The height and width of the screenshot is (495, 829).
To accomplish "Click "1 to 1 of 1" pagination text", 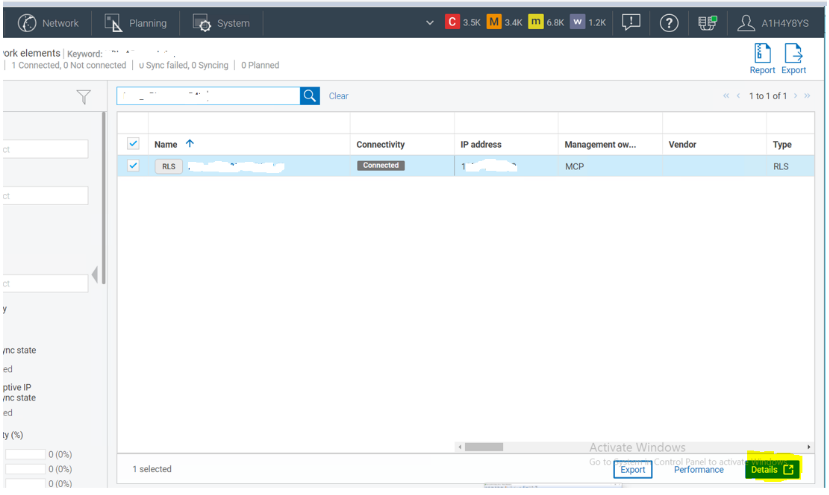I will tap(768, 96).
